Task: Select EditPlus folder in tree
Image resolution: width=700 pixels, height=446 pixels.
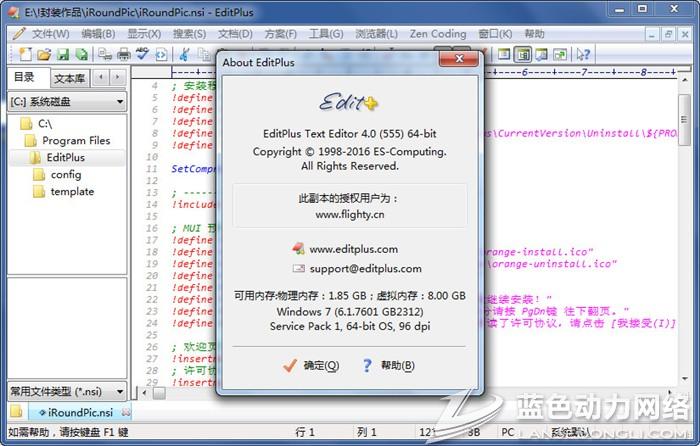Action: coord(57,158)
